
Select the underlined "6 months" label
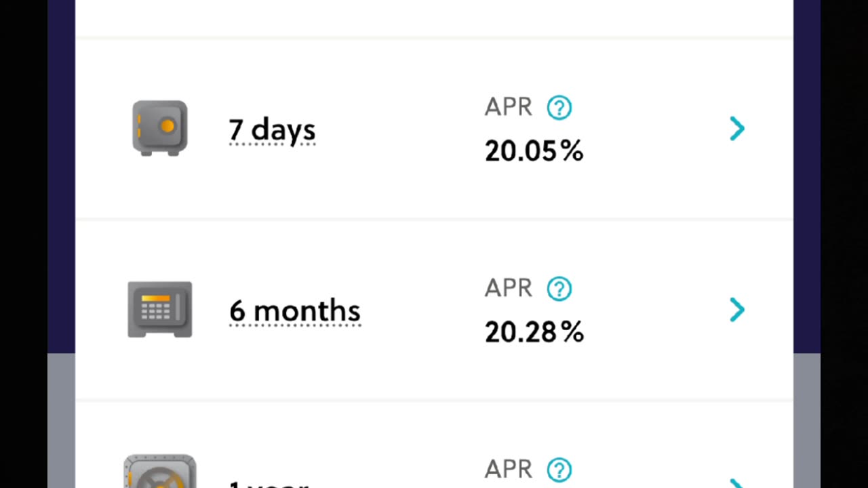click(294, 311)
